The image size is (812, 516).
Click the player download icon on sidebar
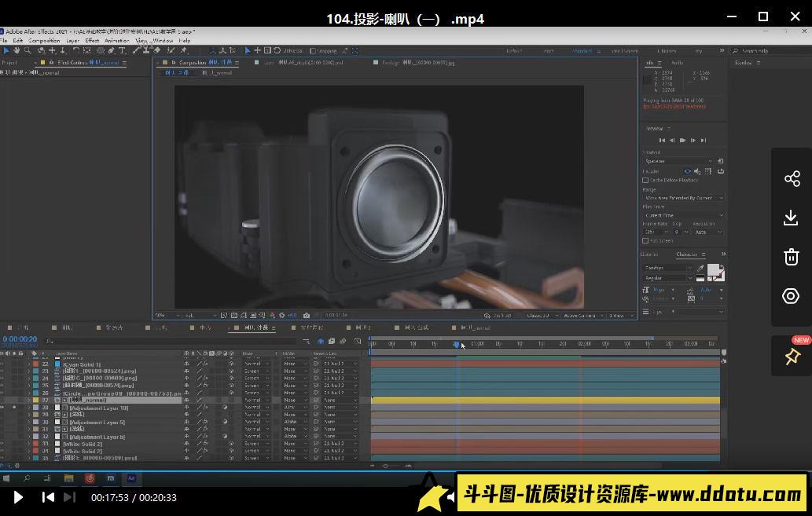pos(791,218)
